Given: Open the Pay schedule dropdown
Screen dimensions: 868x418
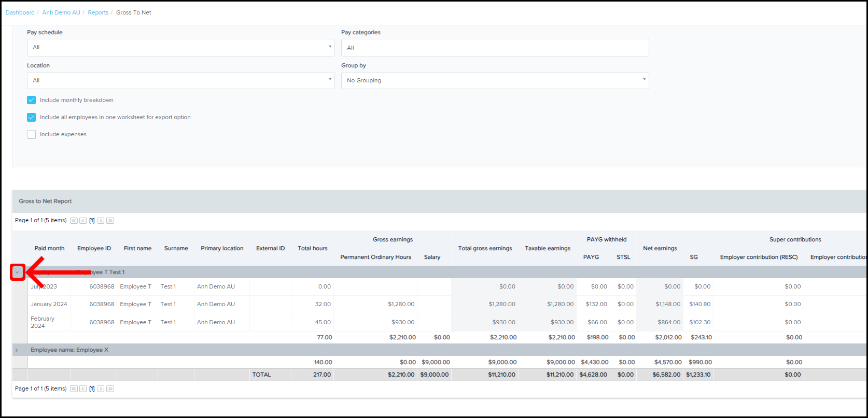Looking at the screenshot, I should click(180, 48).
